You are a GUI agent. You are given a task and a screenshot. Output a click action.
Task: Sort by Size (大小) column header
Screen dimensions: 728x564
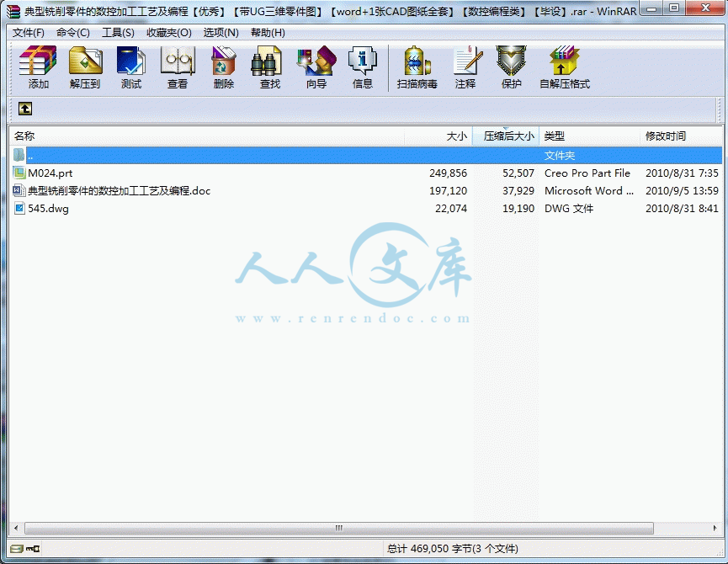[438, 136]
